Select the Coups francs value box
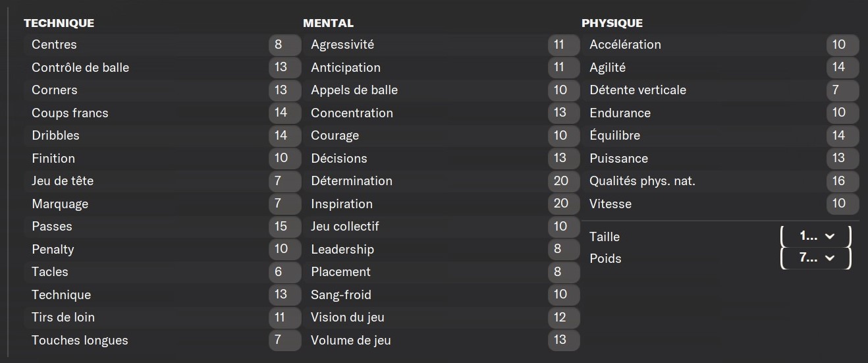 coord(285,113)
